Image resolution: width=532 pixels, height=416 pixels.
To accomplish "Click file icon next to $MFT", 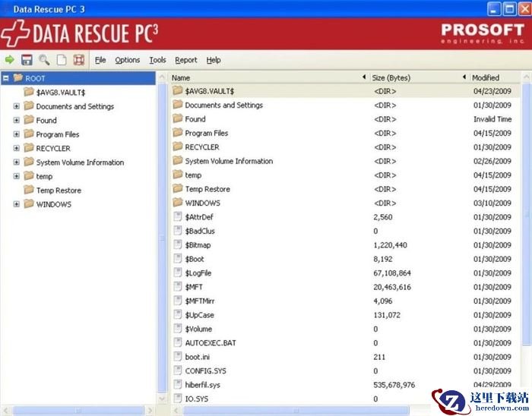I will pyautogui.click(x=177, y=287).
